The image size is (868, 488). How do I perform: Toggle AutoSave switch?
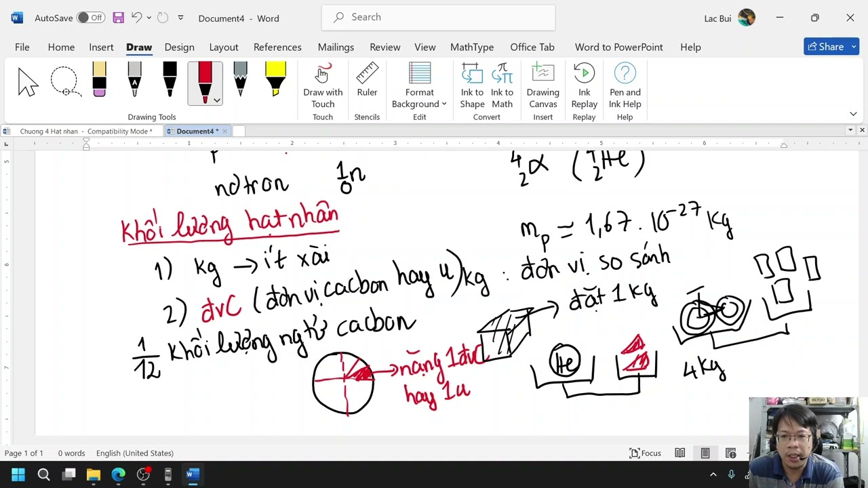click(90, 18)
